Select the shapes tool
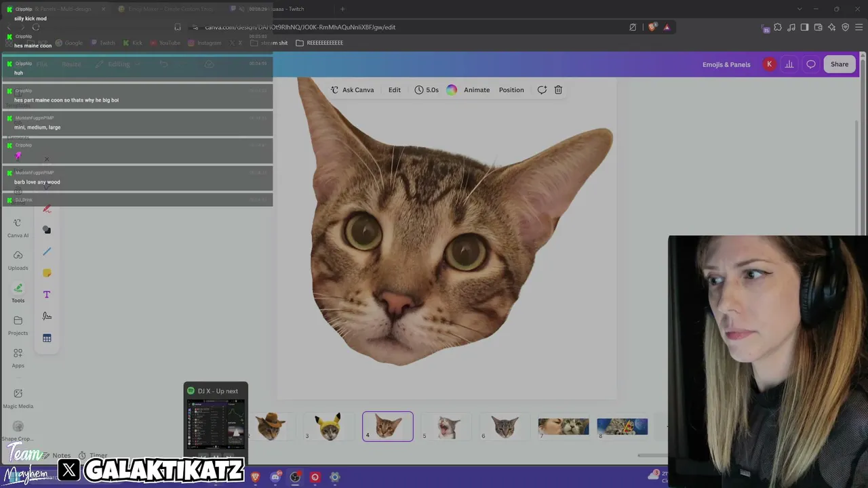This screenshot has width=868, height=488. click(x=47, y=230)
